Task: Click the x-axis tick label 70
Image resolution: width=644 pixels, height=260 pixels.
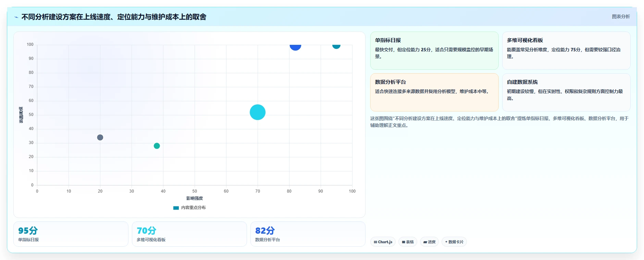Action: pyautogui.click(x=258, y=191)
